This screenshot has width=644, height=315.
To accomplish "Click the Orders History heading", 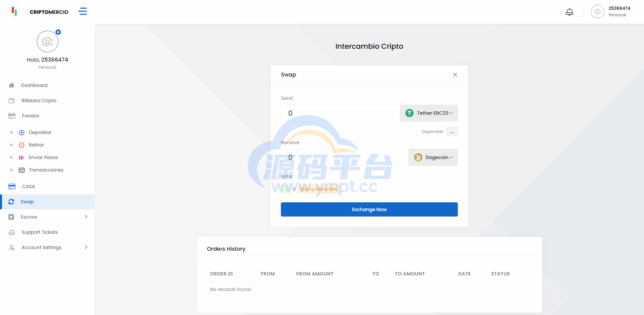I will click(x=226, y=249).
